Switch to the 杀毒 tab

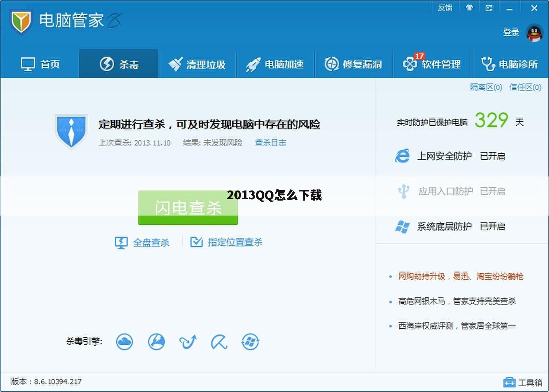pyautogui.click(x=119, y=64)
